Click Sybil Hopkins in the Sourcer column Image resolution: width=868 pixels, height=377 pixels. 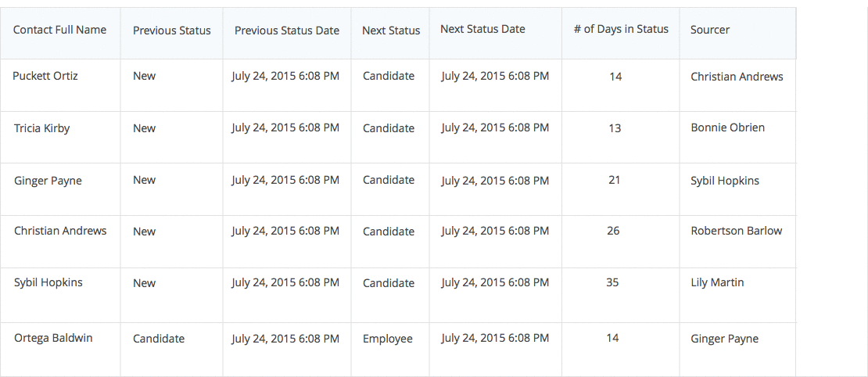(725, 181)
